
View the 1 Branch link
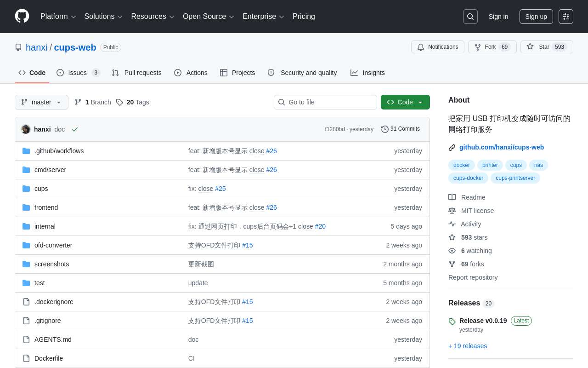pos(93,102)
